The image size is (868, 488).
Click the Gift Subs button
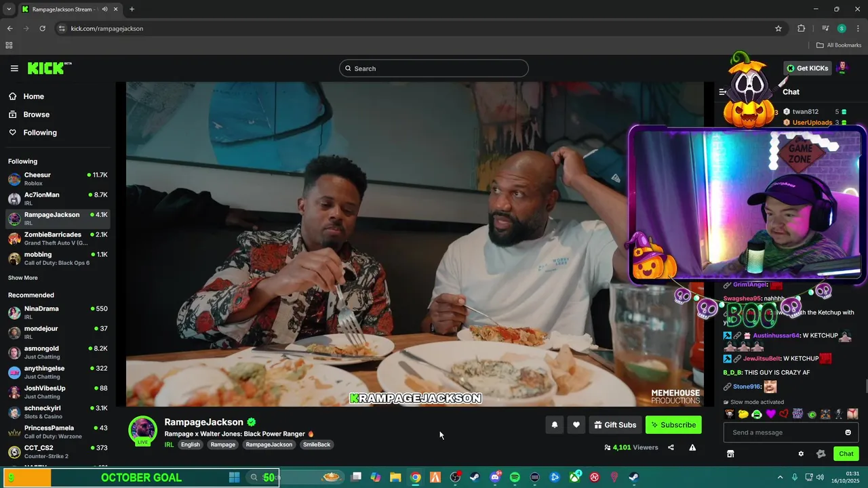point(615,425)
